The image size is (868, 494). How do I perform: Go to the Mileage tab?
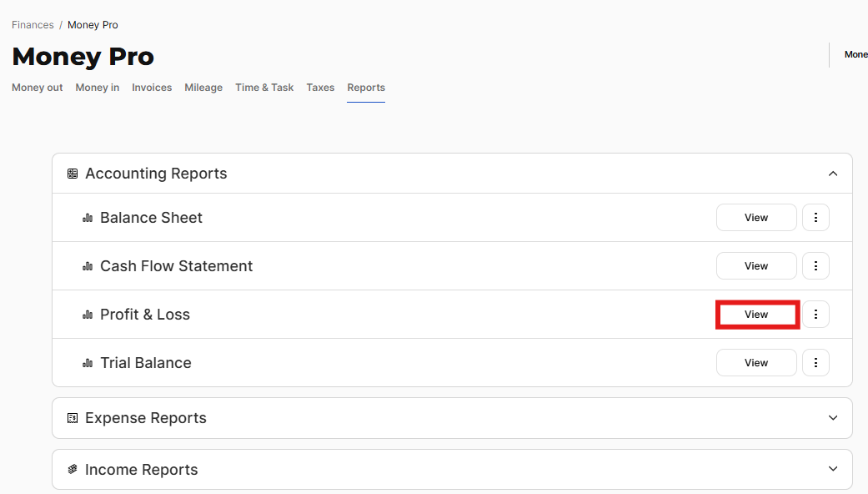[203, 88]
